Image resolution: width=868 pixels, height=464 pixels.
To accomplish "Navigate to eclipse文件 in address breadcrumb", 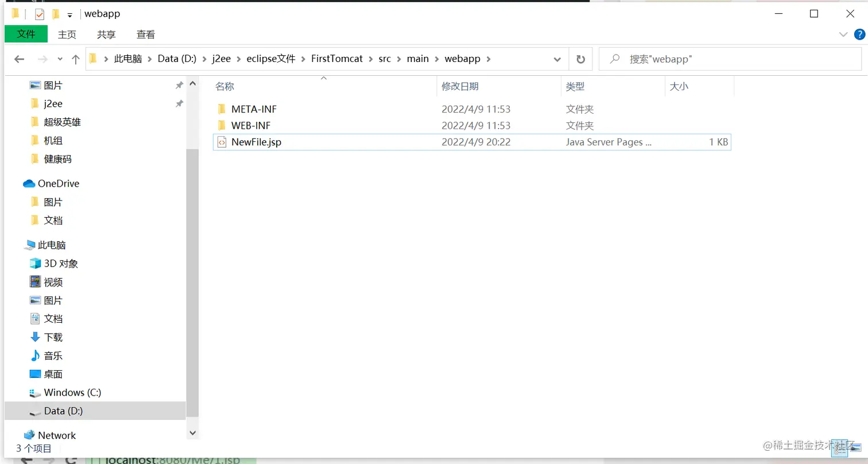I will pos(271,59).
